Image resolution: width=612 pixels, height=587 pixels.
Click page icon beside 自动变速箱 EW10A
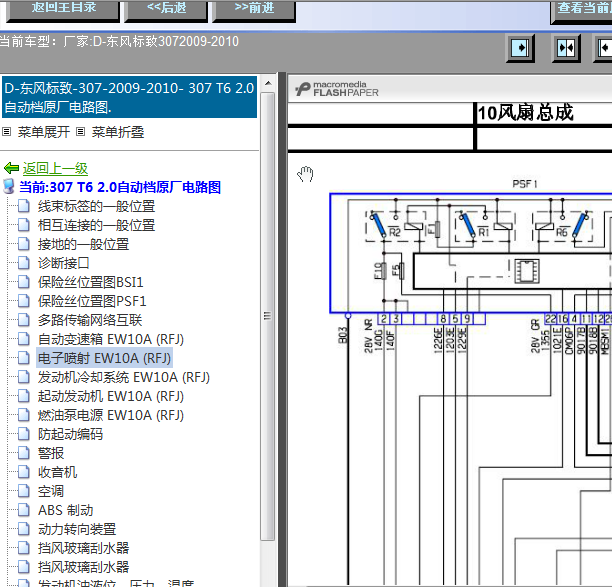(23, 339)
